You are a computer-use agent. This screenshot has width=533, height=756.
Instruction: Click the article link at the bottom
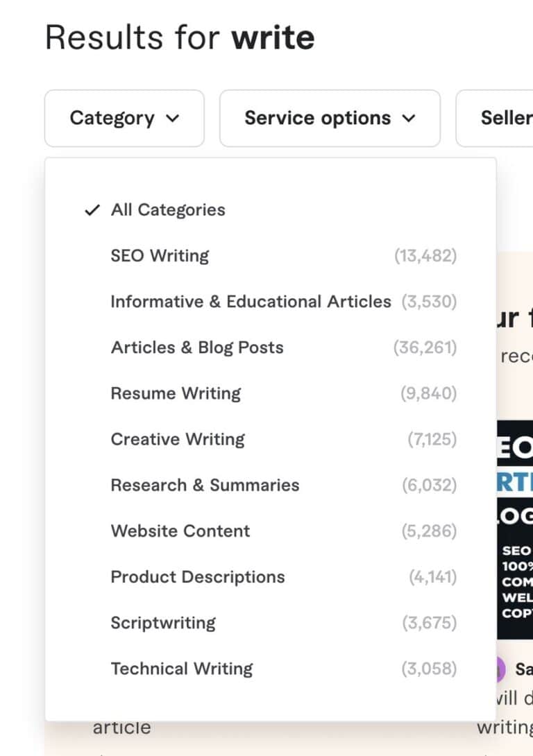point(122,727)
